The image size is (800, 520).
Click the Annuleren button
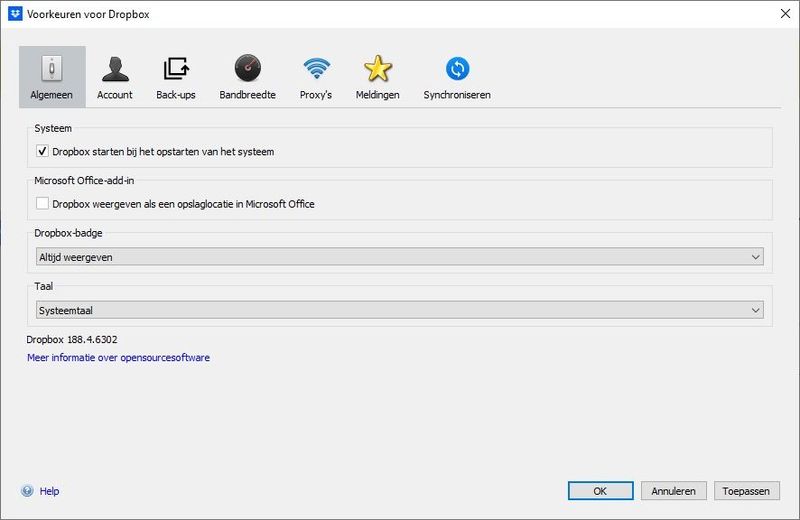(x=673, y=491)
